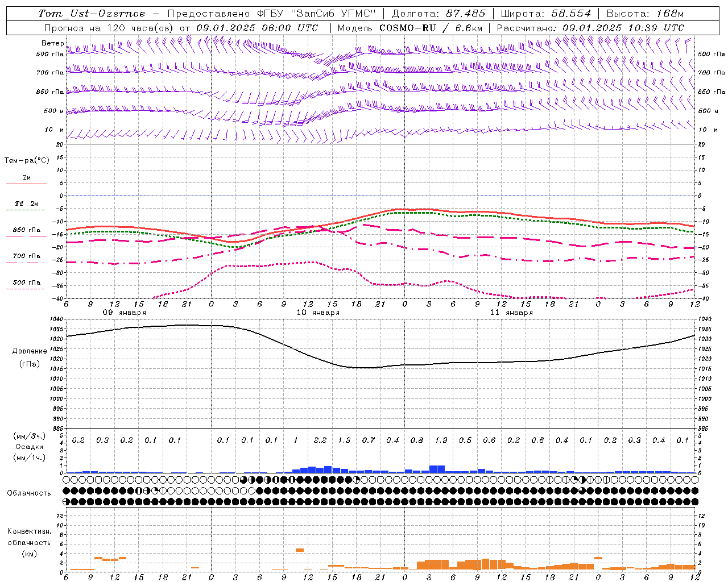Click the 11 января date label
The height and width of the screenshot is (582, 728).
[511, 313]
